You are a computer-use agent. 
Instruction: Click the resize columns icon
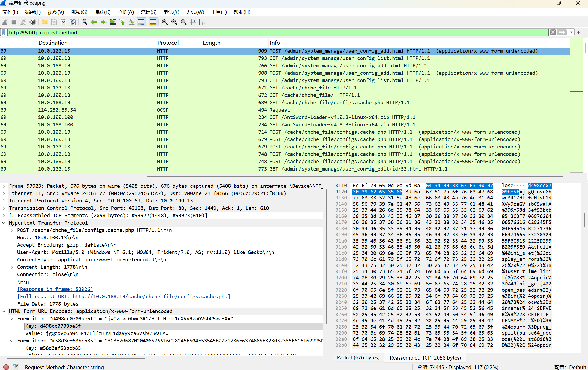coord(193,22)
